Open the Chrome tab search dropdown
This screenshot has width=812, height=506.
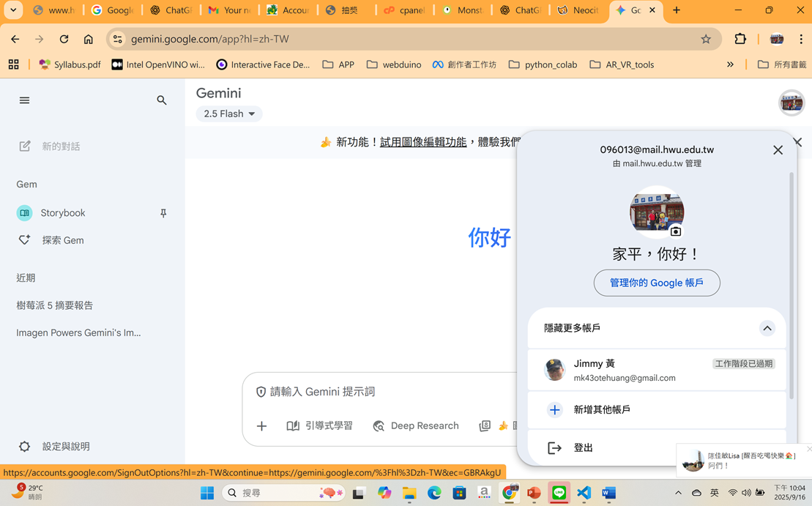(13, 10)
